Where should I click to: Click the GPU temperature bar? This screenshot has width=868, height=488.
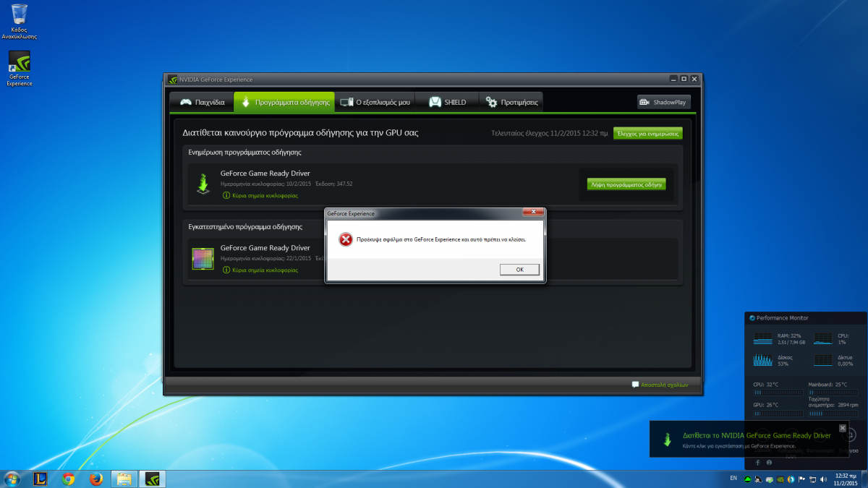coord(778,414)
